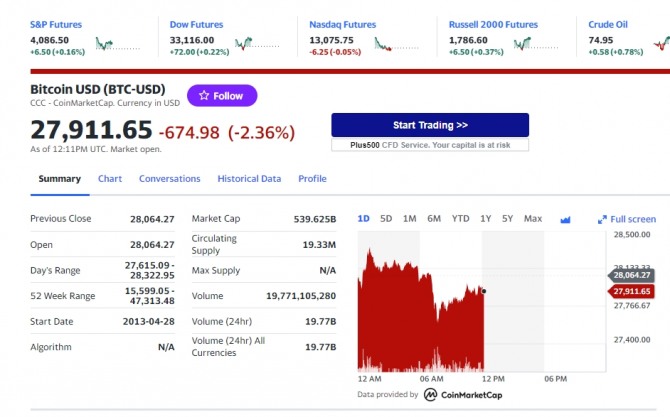Open the Historical Data tab
This screenshot has height=417, width=670.
pos(249,179)
